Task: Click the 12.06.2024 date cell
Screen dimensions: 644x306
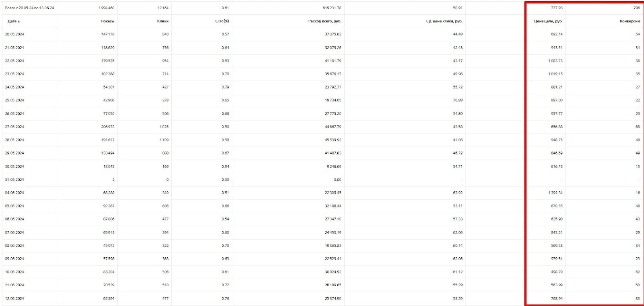Action: pyautogui.click(x=14, y=298)
